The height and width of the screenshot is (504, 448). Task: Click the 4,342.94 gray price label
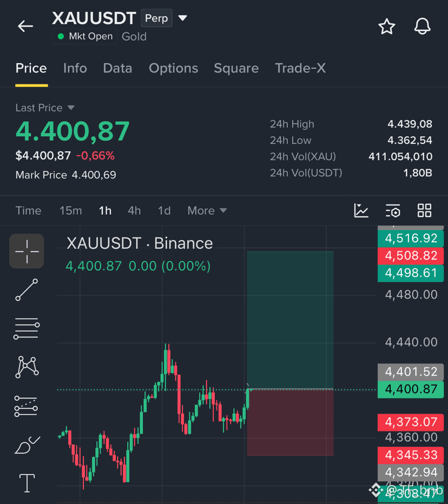pyautogui.click(x=411, y=472)
